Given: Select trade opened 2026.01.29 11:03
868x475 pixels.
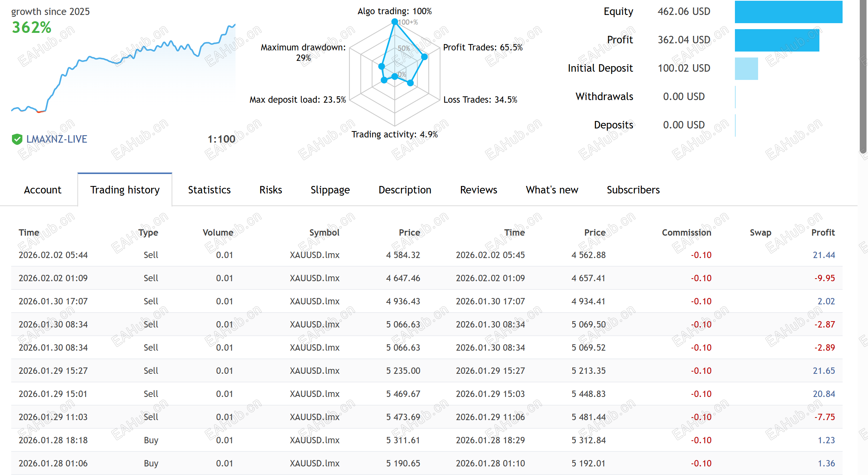Looking at the screenshot, I should (427, 417).
